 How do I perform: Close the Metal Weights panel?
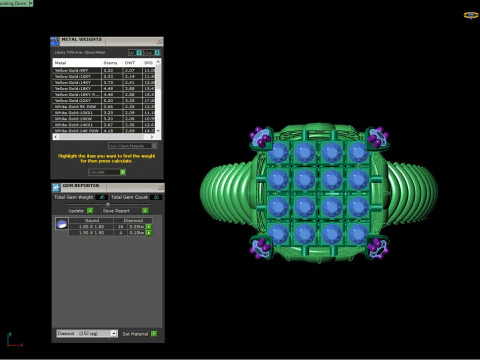159,41
